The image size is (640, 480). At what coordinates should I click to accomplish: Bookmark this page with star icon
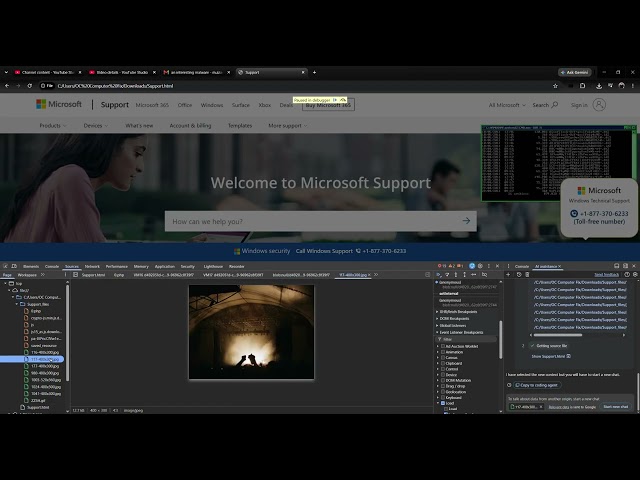click(555, 86)
